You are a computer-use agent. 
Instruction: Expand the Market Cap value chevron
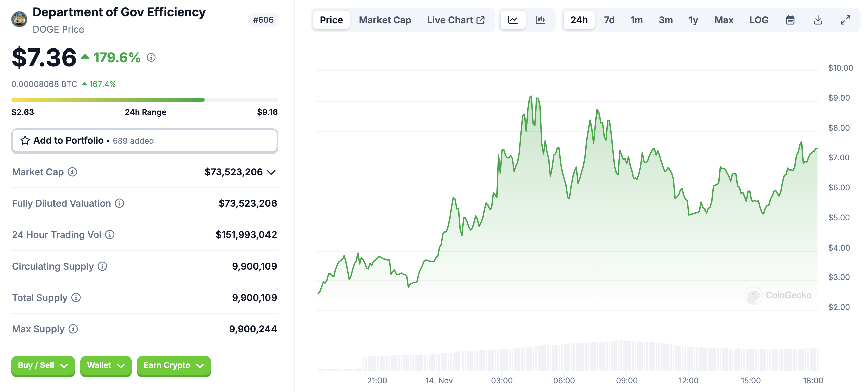(272, 172)
